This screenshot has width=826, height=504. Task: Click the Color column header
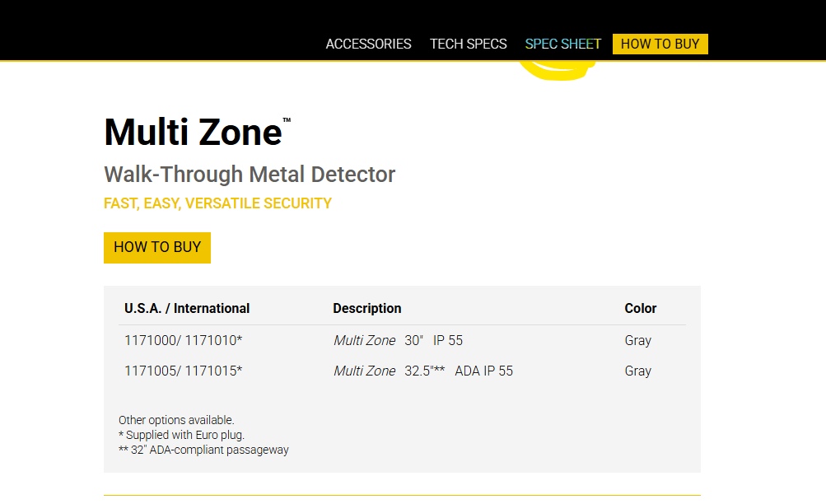tap(640, 308)
